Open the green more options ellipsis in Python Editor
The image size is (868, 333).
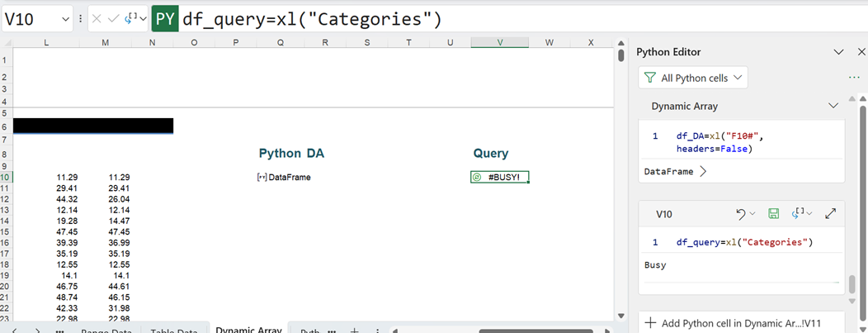click(854, 78)
